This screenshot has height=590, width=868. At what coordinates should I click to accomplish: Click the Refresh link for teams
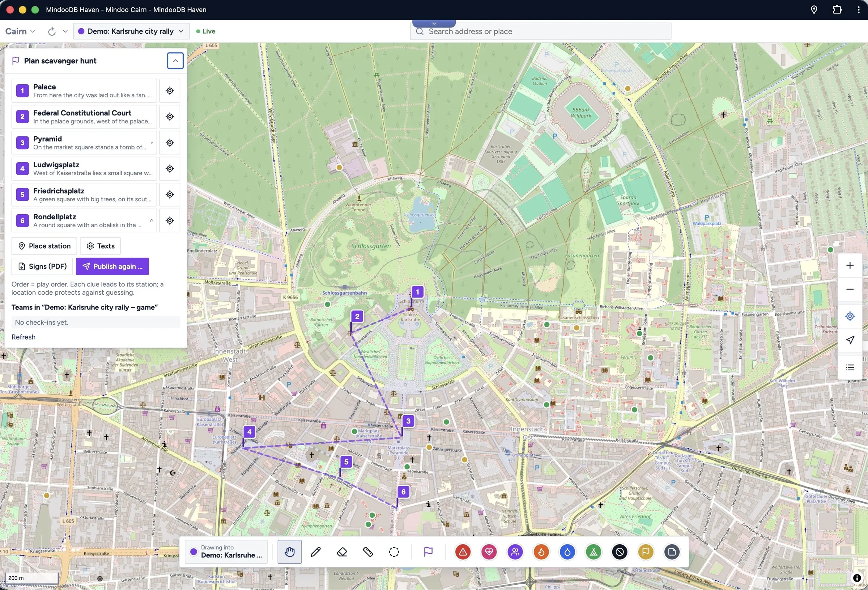coord(24,337)
